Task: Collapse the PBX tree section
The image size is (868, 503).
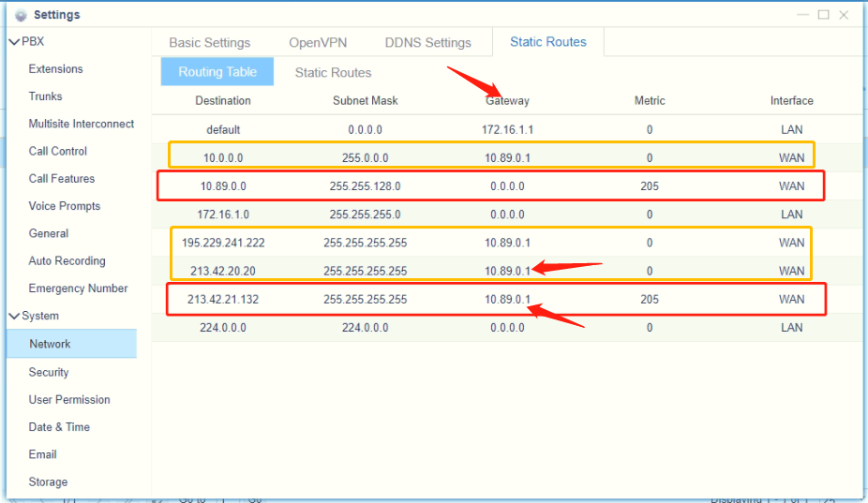Action: pyautogui.click(x=14, y=41)
